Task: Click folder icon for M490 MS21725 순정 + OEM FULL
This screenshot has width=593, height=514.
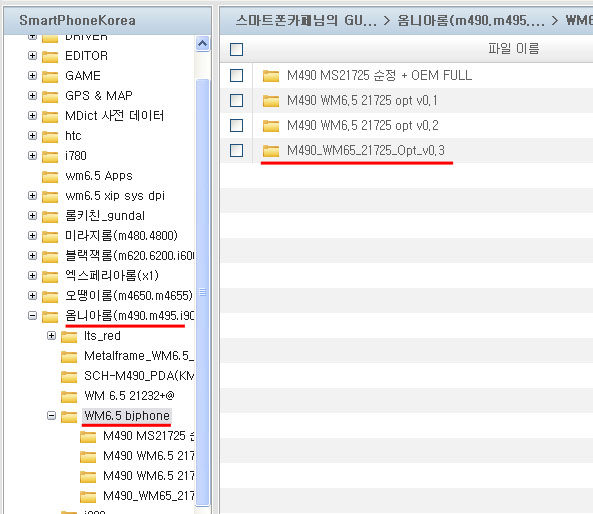Action: click(271, 76)
